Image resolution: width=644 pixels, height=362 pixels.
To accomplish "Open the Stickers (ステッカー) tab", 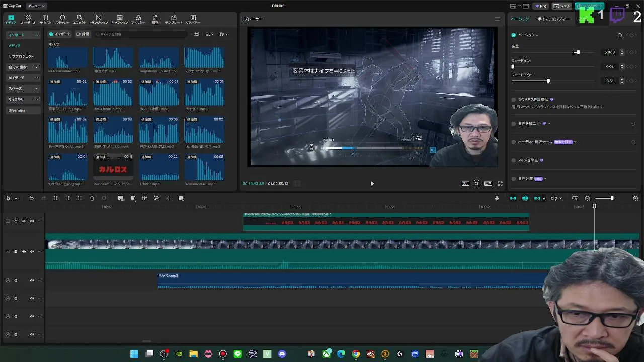I will [62, 20].
